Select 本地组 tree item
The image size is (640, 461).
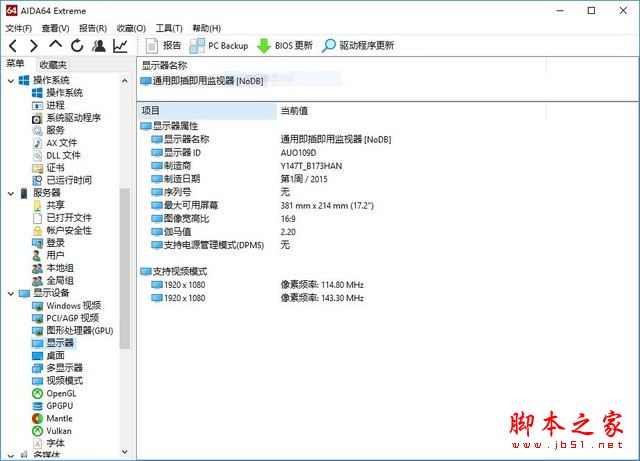coord(53,268)
